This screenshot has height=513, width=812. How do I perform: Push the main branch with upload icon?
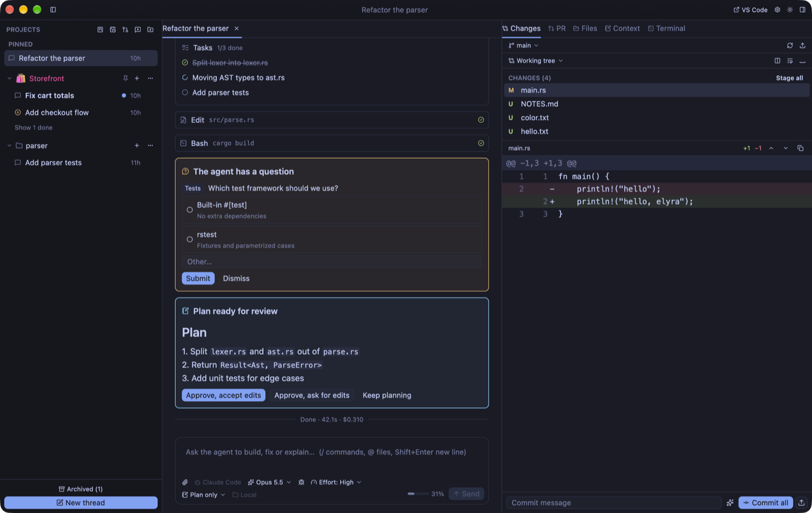coord(803,46)
